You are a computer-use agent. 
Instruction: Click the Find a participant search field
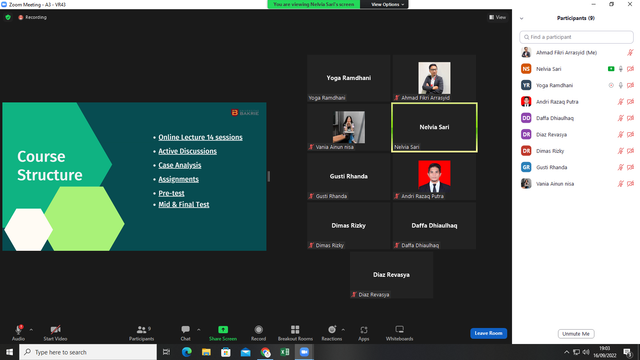[576, 37]
